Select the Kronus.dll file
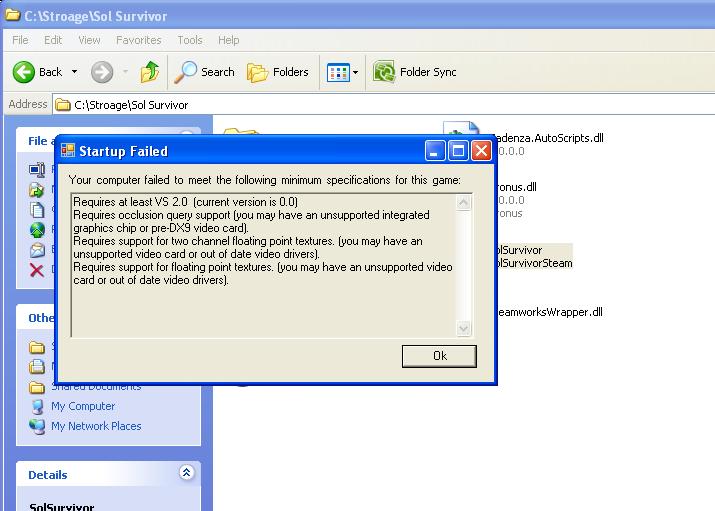715x511 pixels. (516, 187)
